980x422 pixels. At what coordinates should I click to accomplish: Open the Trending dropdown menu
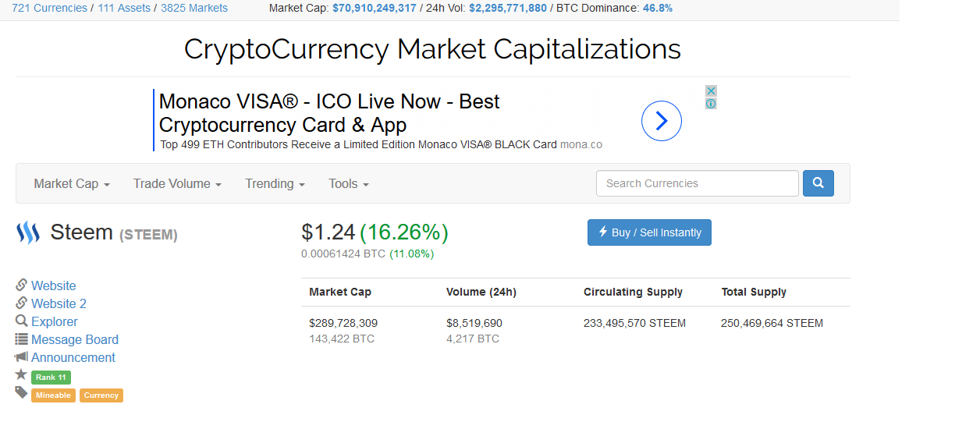(275, 183)
